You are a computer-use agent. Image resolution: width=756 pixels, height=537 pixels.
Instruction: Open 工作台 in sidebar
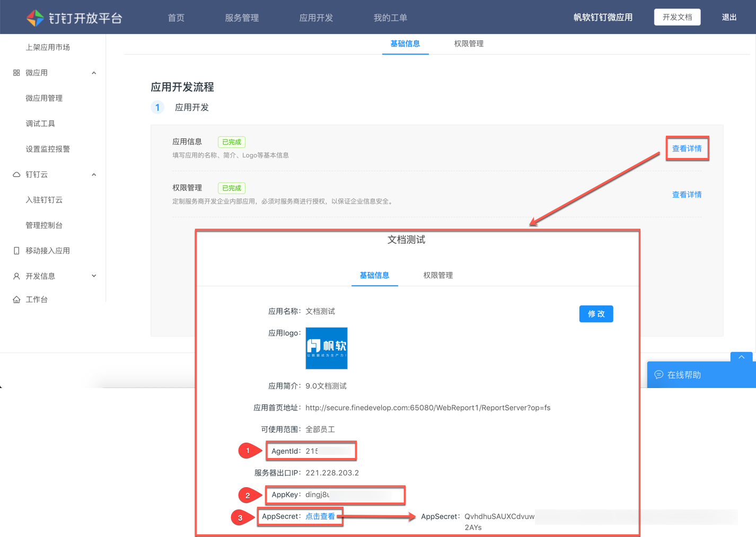(x=37, y=300)
